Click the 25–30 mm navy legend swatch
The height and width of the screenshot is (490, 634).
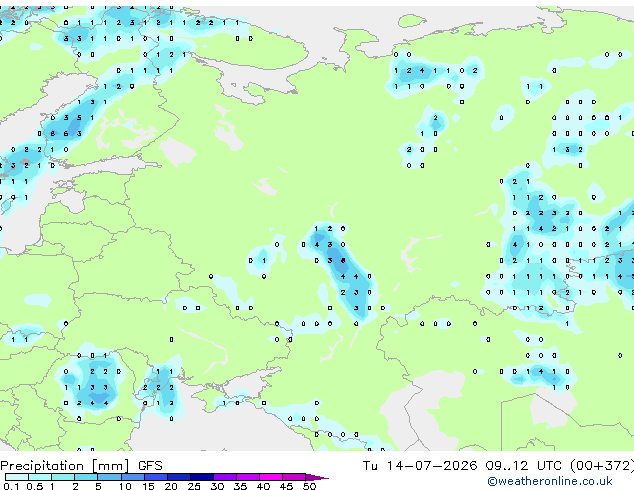(202, 477)
